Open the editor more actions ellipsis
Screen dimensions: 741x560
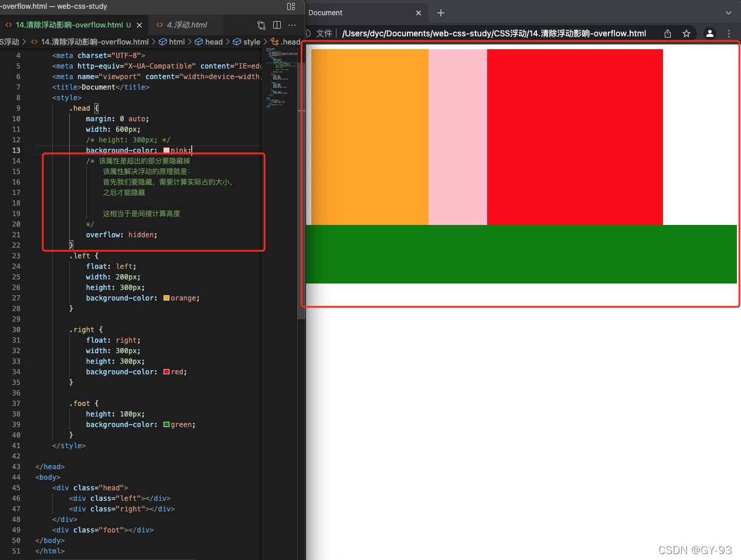click(x=292, y=25)
